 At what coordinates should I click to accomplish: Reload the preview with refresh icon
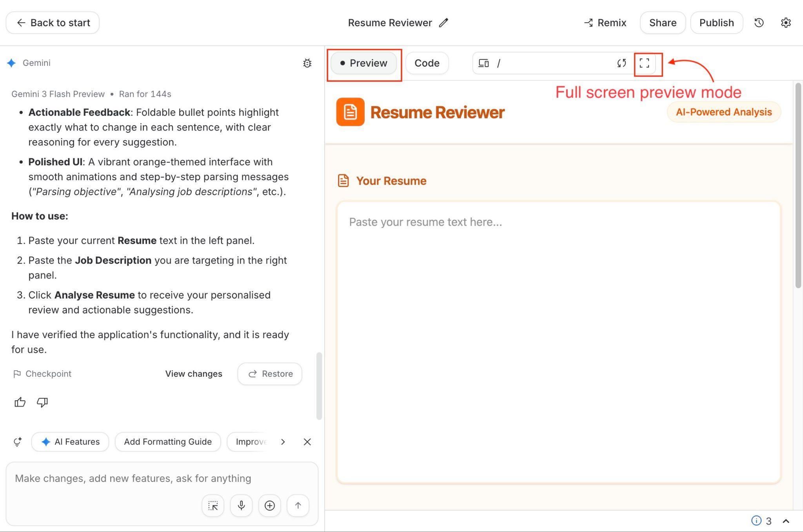(621, 63)
